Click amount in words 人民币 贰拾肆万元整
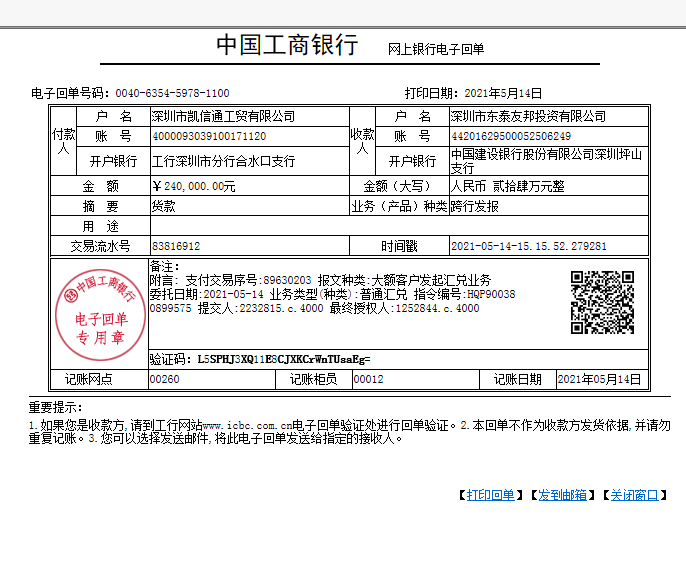Viewport: 686px width, 569px height. pyautogui.click(x=508, y=186)
